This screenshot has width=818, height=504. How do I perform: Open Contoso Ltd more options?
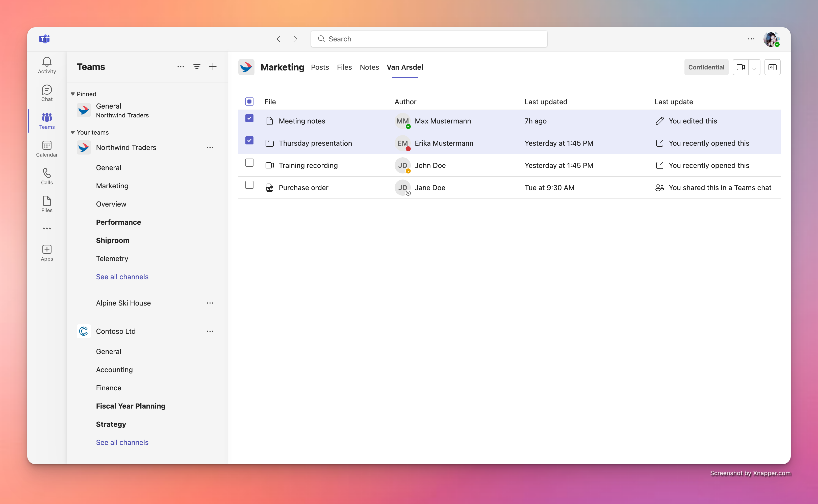point(210,331)
